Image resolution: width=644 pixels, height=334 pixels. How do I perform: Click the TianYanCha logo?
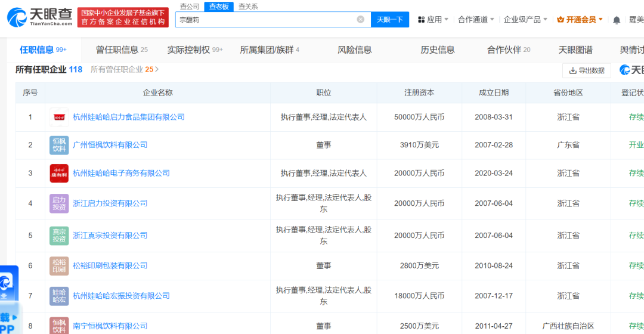pos(39,17)
